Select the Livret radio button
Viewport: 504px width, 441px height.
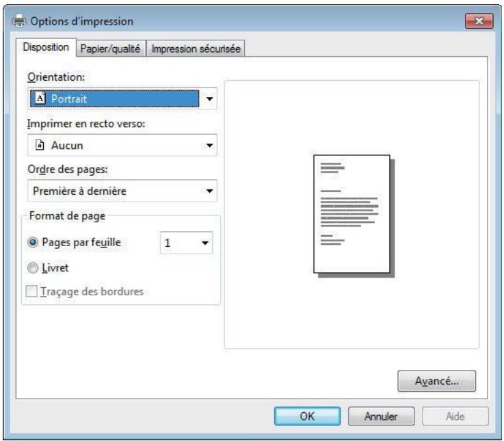[x=33, y=268]
